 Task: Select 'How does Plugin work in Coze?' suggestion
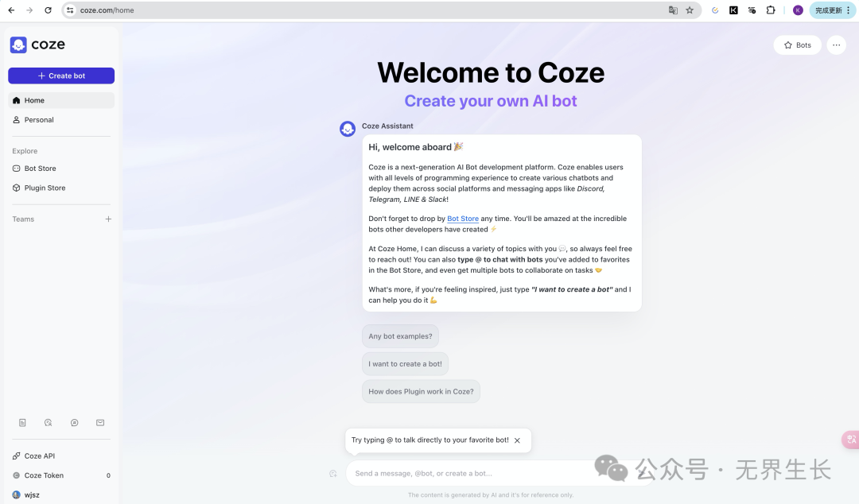click(421, 392)
